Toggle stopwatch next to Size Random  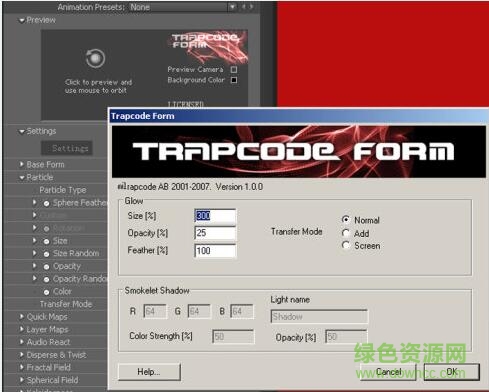pos(46,254)
